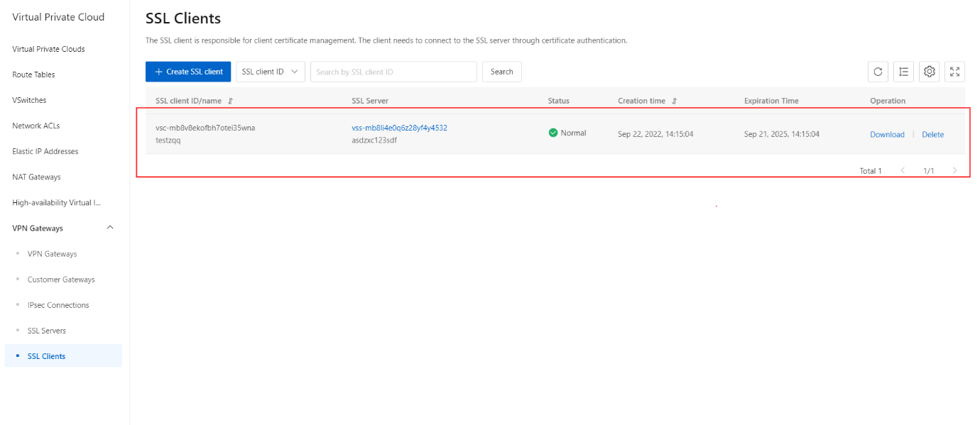Open NAT Gateways in the sidebar
Screen dimensions: 980x425
(36, 177)
